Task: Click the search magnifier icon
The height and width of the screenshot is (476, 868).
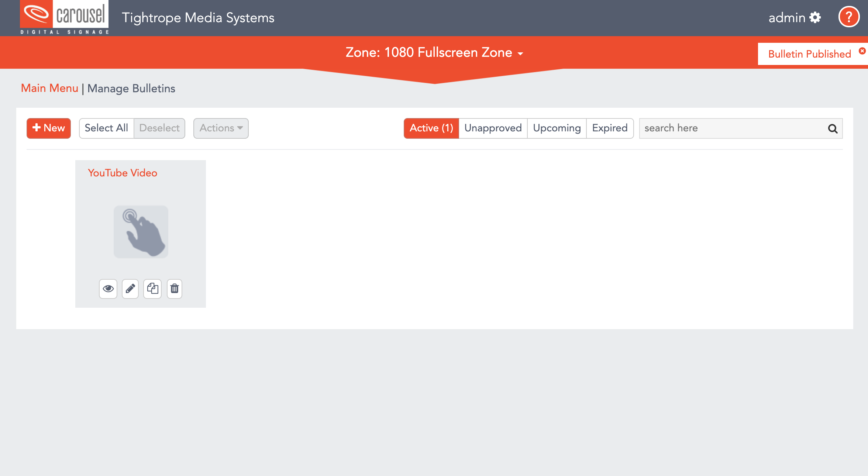Action: pos(833,128)
